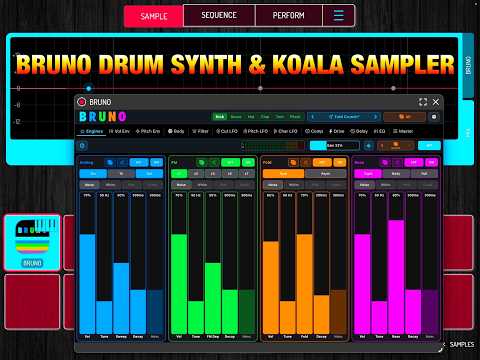Expand BRUNO plugin to fullscreen
480x360 pixels.
click(x=423, y=102)
